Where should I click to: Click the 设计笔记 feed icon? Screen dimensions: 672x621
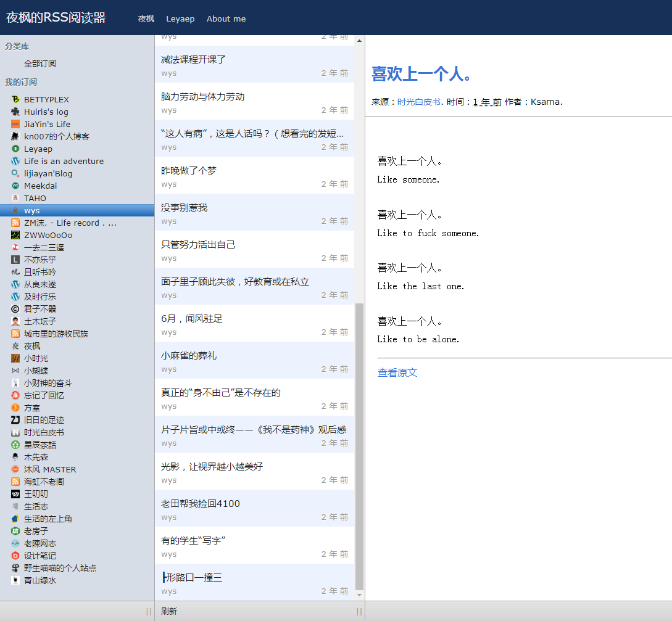(15, 556)
